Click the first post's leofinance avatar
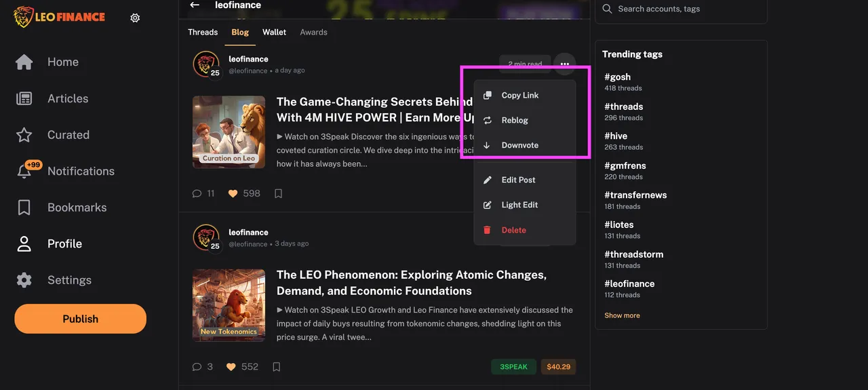This screenshot has height=390, width=868. click(206, 64)
